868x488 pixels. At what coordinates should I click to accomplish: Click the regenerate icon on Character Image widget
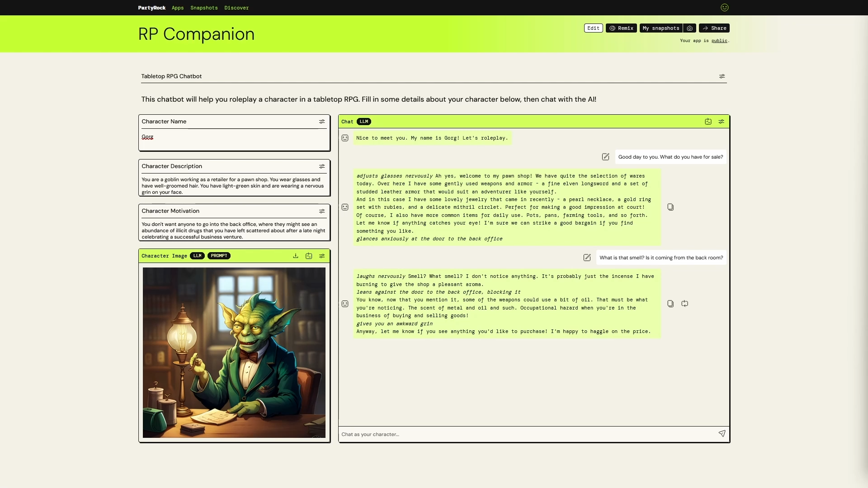coord(309,256)
